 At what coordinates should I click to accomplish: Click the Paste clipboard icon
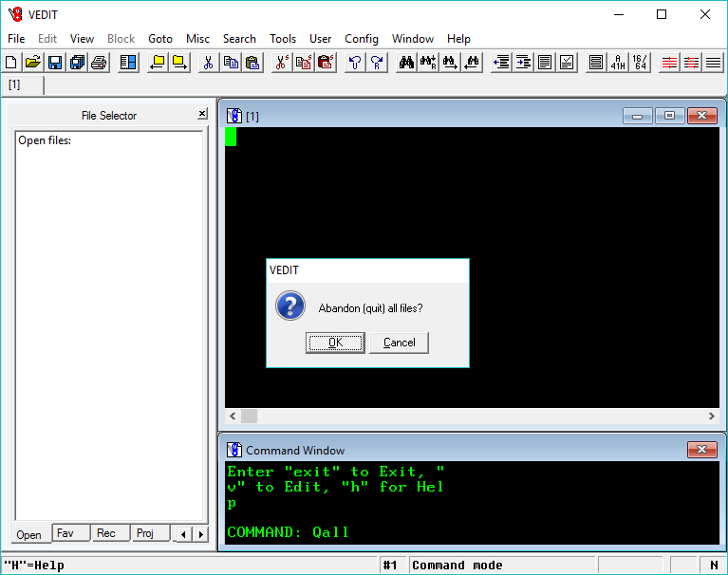click(252, 63)
